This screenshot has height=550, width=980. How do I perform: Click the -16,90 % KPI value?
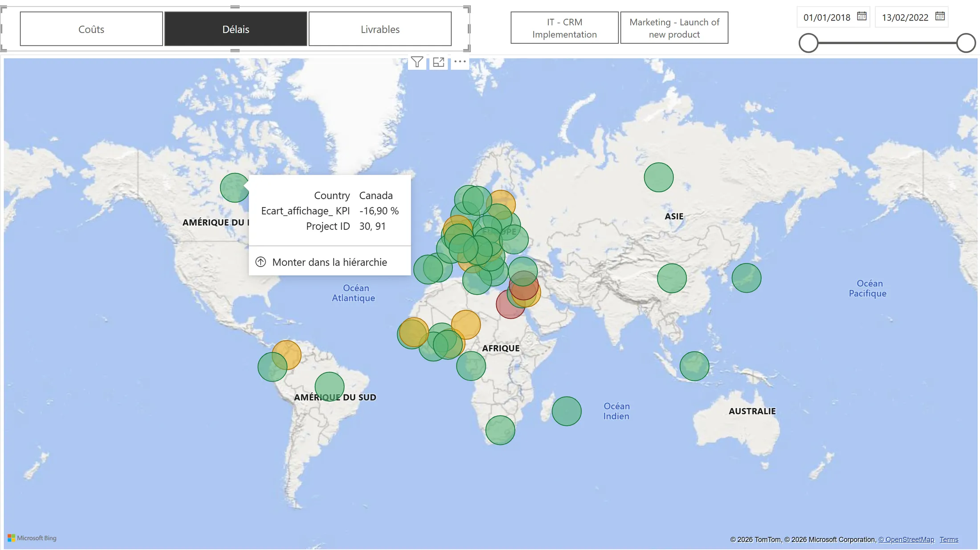coord(379,211)
